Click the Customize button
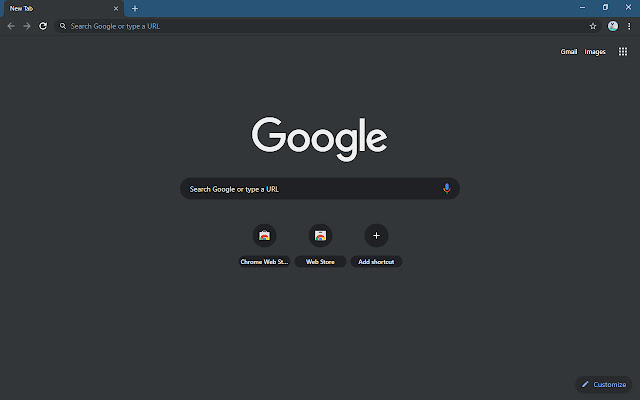The width and height of the screenshot is (640, 400). pyautogui.click(x=604, y=384)
